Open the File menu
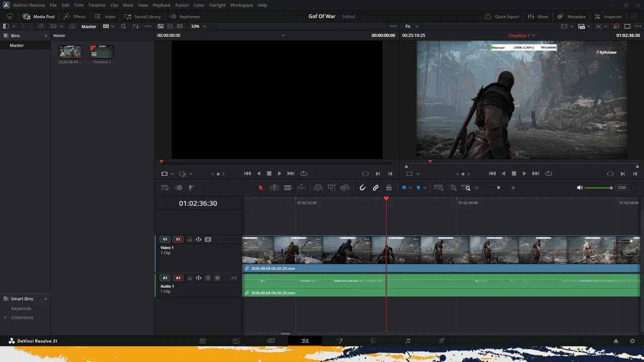Screen dimensions: 644x362 tap(53, 5)
